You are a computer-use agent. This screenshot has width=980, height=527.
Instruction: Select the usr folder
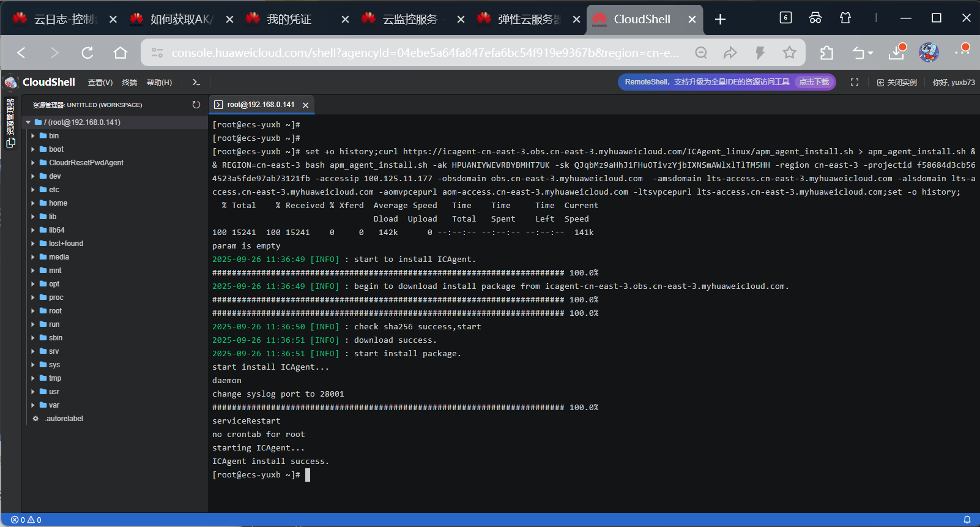tap(54, 392)
